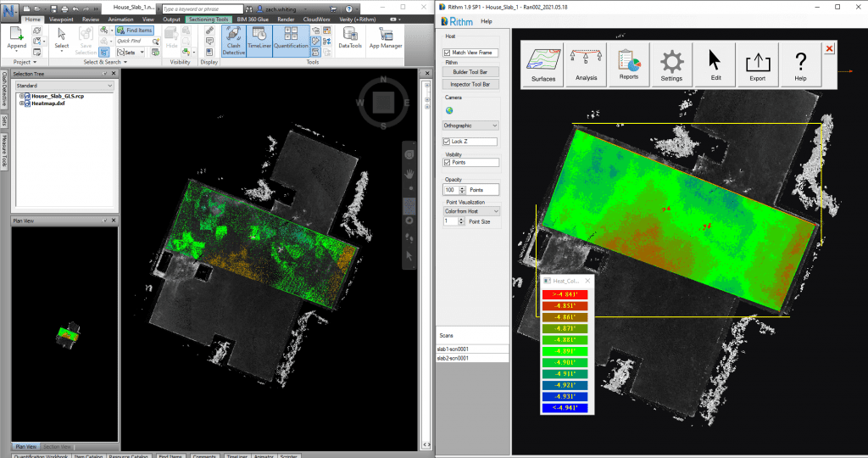Switch to the Viewpoint ribbon tab

(x=61, y=20)
